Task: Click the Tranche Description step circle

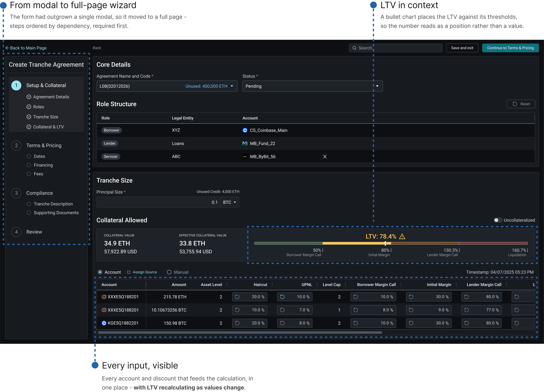Action: coord(29,204)
